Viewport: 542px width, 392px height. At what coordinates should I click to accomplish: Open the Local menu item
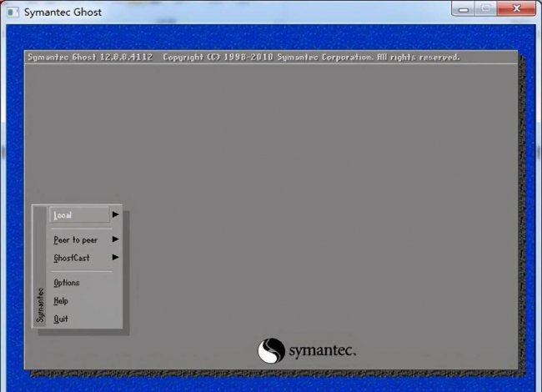click(x=79, y=215)
